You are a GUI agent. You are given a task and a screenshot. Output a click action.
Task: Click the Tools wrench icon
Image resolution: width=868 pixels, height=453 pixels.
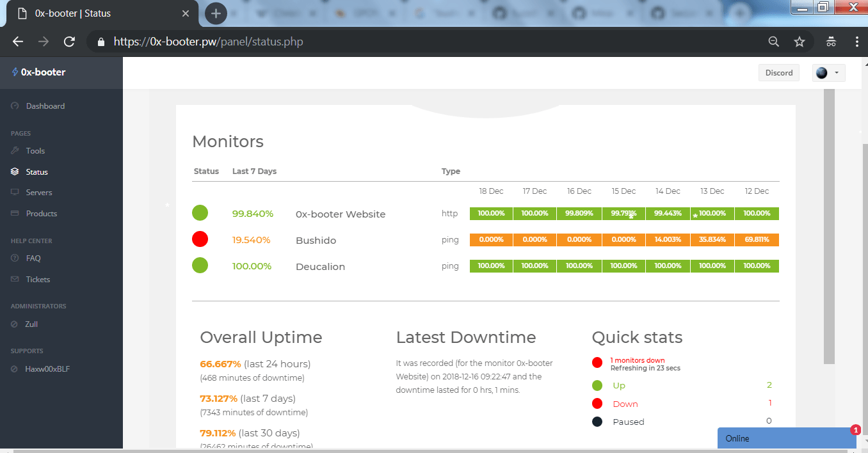(15, 151)
